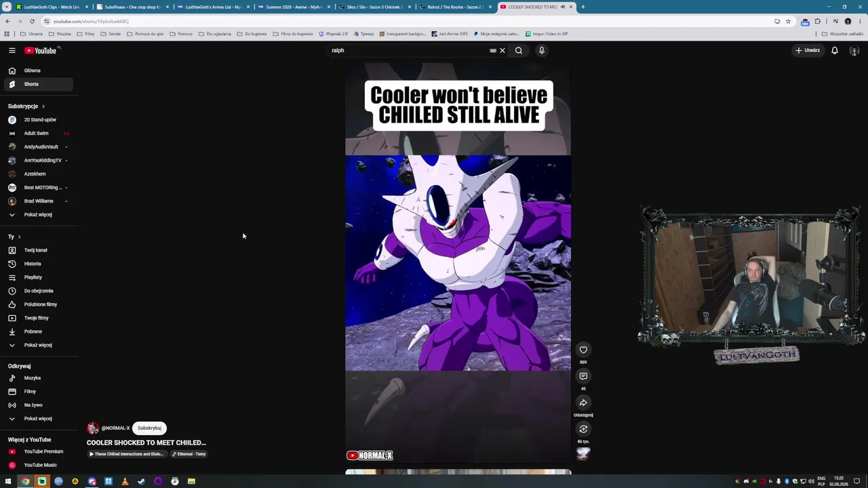Open Brad Williams channel
The image size is (868, 488).
(x=38, y=201)
